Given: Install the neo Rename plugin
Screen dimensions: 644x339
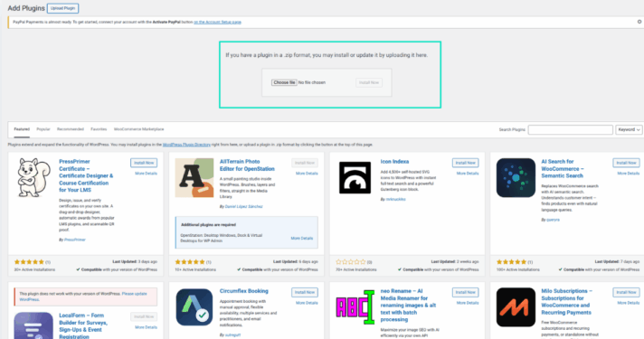Looking at the screenshot, I should pos(465,292).
